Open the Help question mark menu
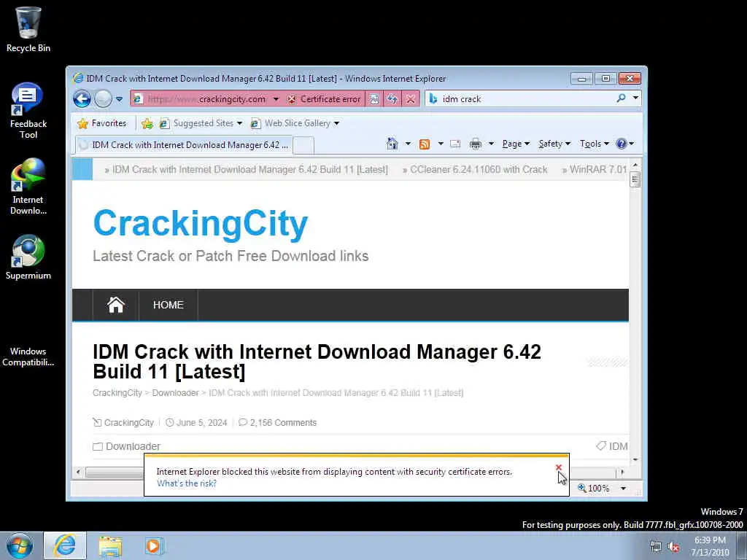The image size is (747, 560). 624,144
